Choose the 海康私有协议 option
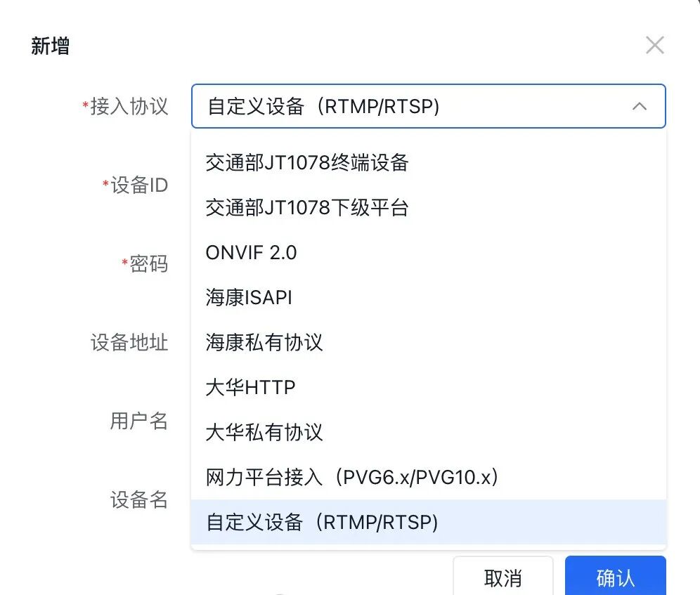The height and width of the screenshot is (595, 700). pos(264,343)
